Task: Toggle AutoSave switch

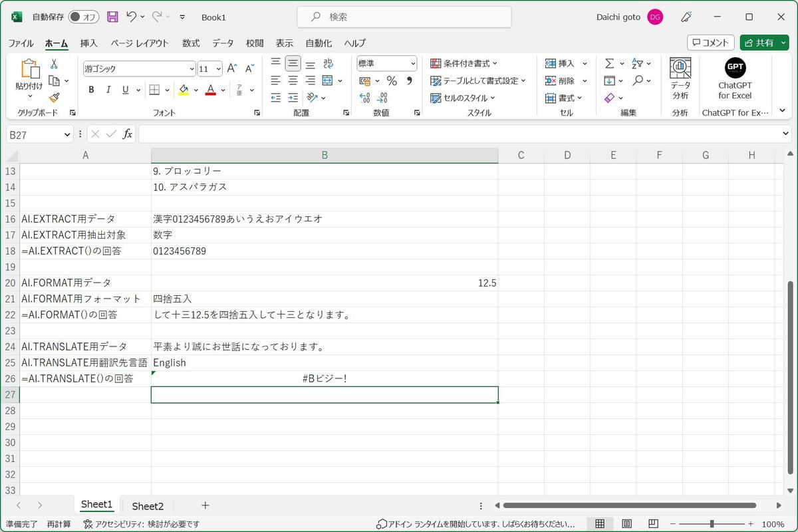Action: click(x=83, y=17)
